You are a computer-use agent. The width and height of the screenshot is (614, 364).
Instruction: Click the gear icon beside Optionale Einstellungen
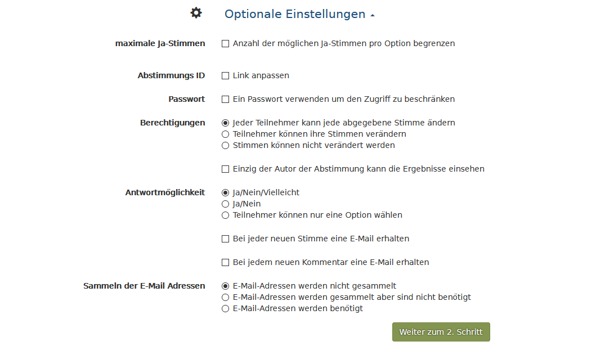point(196,13)
